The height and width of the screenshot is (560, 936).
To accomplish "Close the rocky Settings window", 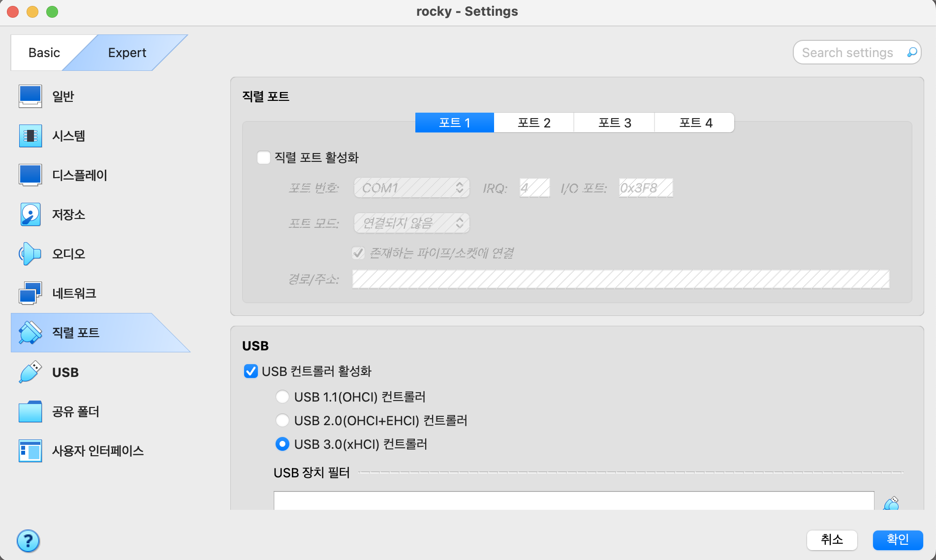I will [13, 11].
